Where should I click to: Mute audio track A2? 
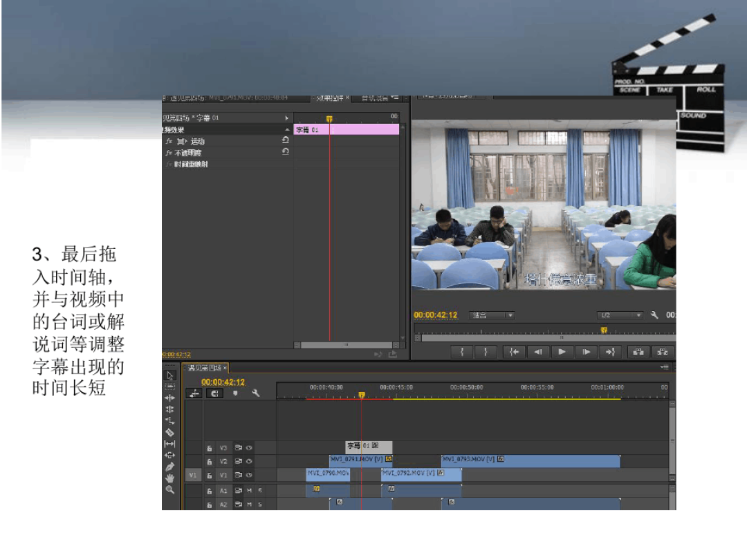249,504
